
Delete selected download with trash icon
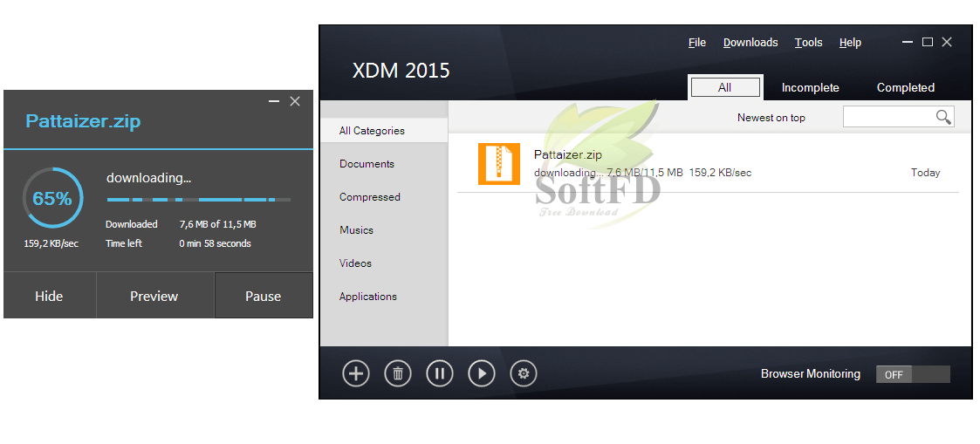point(398,373)
